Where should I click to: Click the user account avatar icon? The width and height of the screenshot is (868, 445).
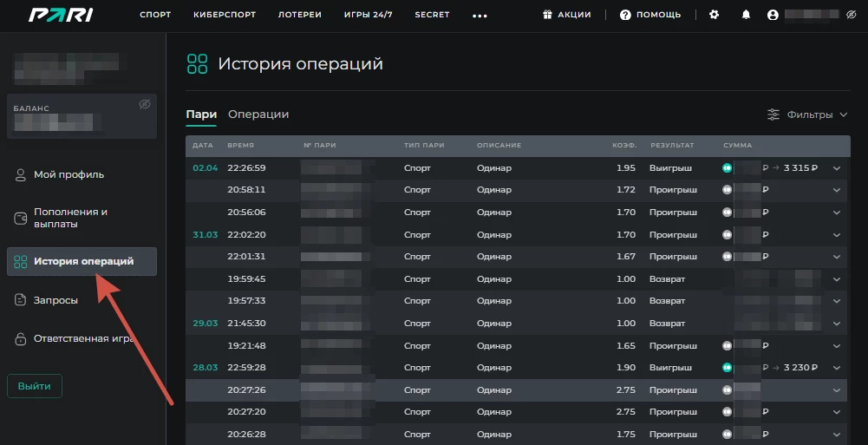coord(773,15)
